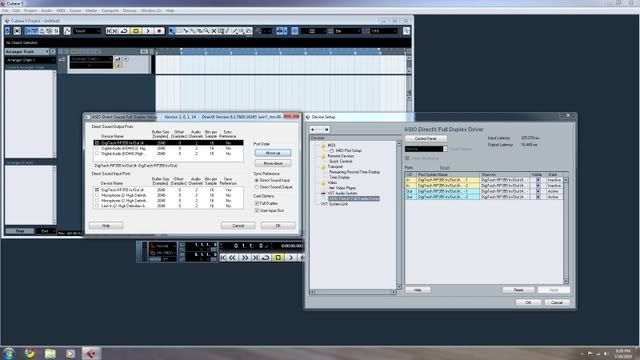Open the automation mode Touch dropdown
Screen dimensions: 640x360
(87, 31)
